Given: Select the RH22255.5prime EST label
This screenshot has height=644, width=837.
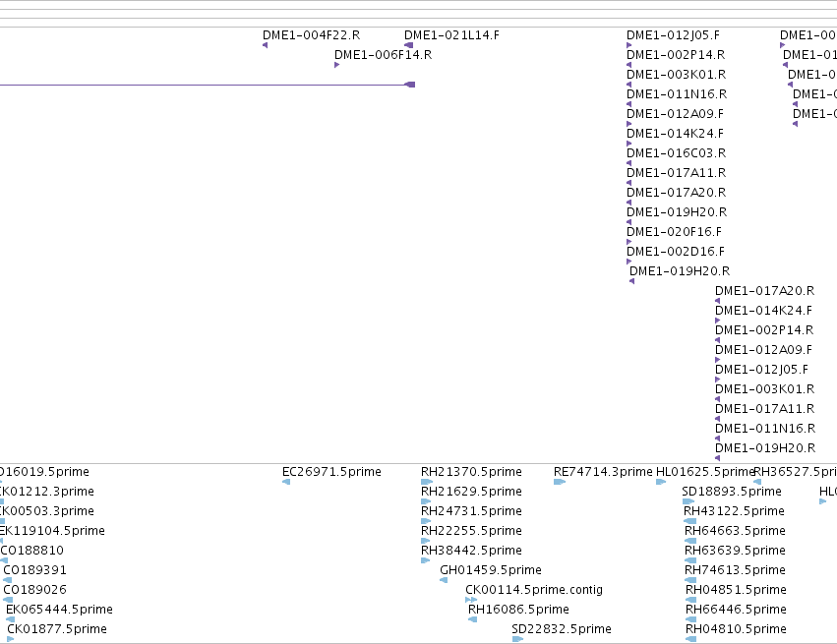Looking at the screenshot, I should (x=471, y=531).
